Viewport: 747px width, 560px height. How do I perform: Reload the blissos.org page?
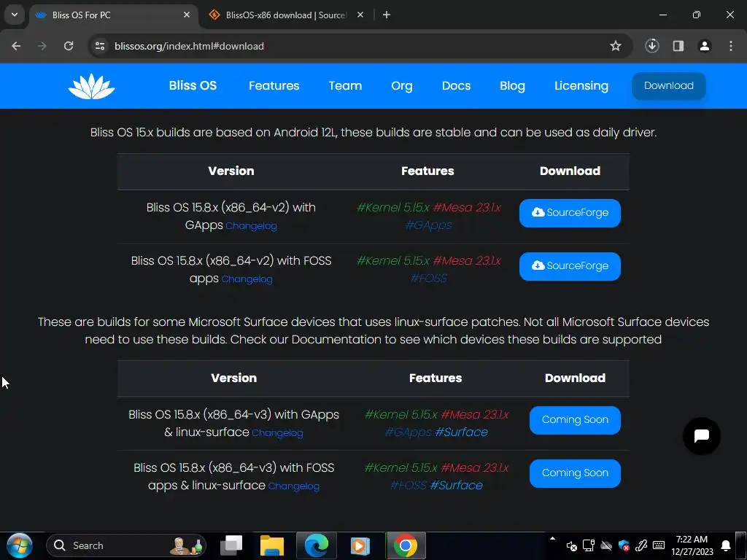(x=69, y=46)
